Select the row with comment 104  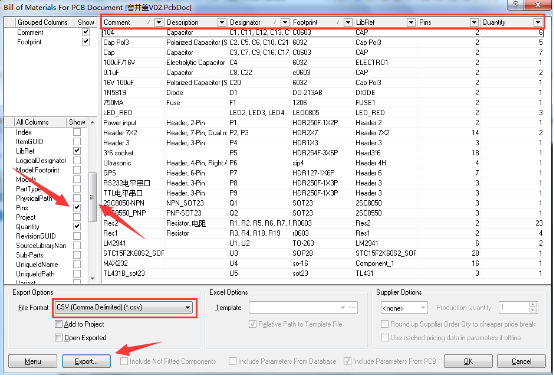(323, 33)
